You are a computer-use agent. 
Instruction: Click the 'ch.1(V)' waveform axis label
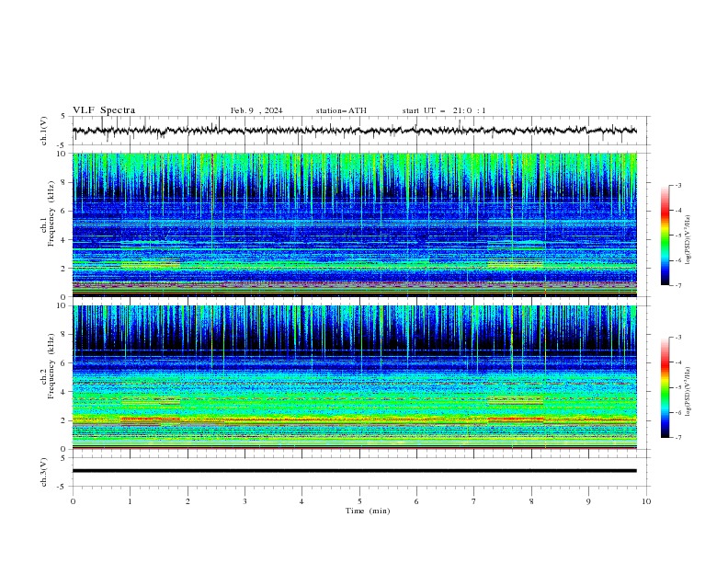(x=44, y=131)
